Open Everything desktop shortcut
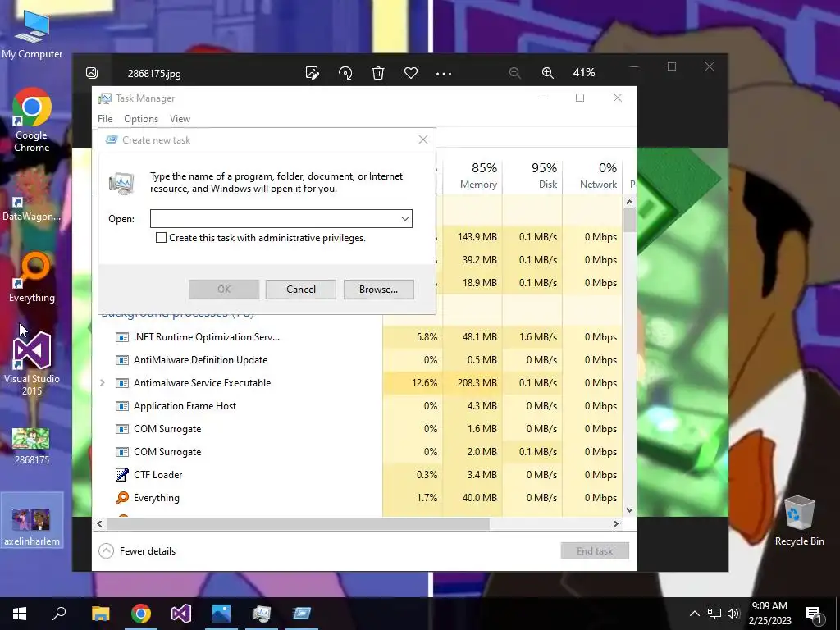This screenshot has height=630, width=840. pos(32,277)
